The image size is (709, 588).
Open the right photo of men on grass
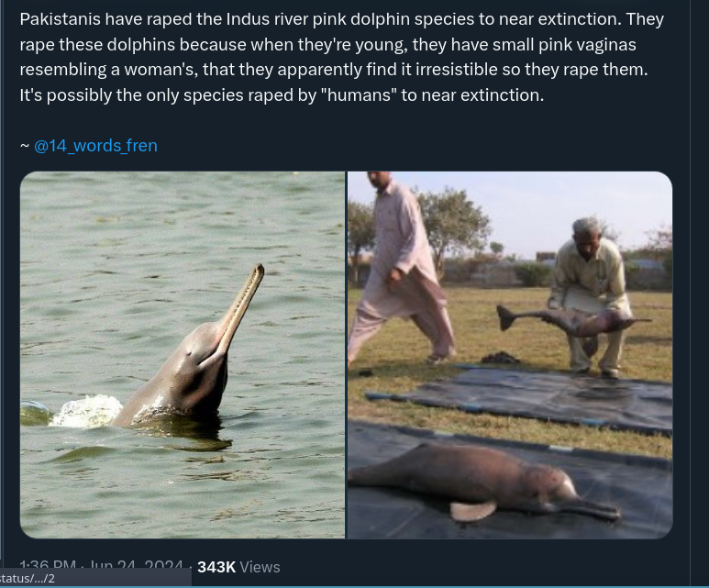(x=510, y=355)
